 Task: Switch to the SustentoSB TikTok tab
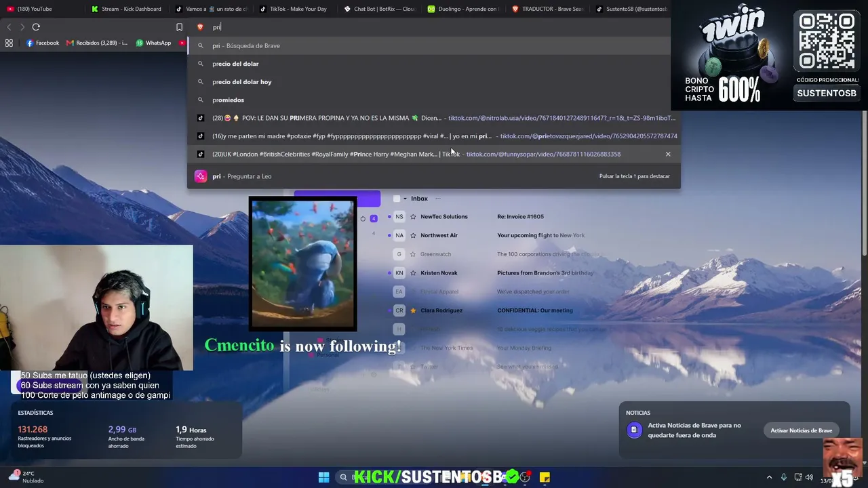[x=631, y=9]
